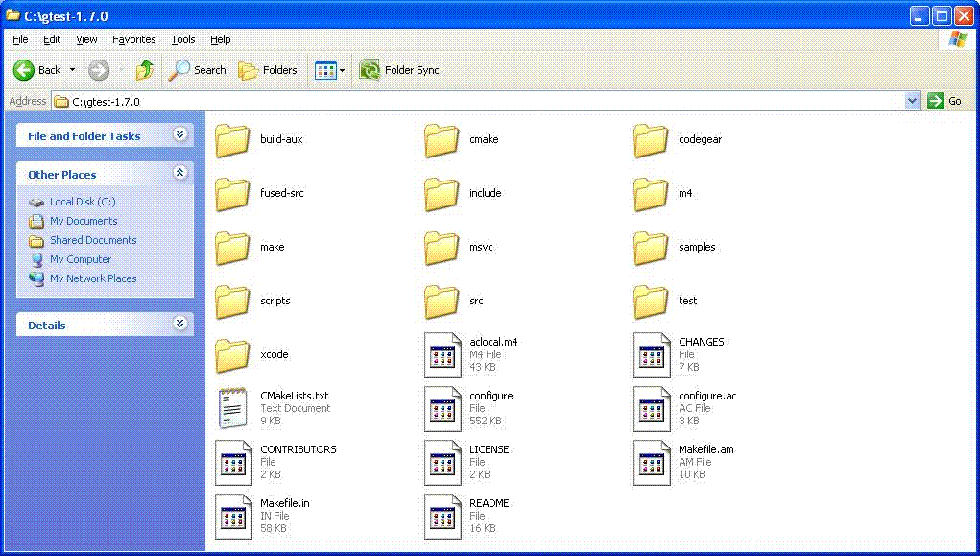Select the m4 folder icon
The image size is (980, 556).
[x=651, y=194]
